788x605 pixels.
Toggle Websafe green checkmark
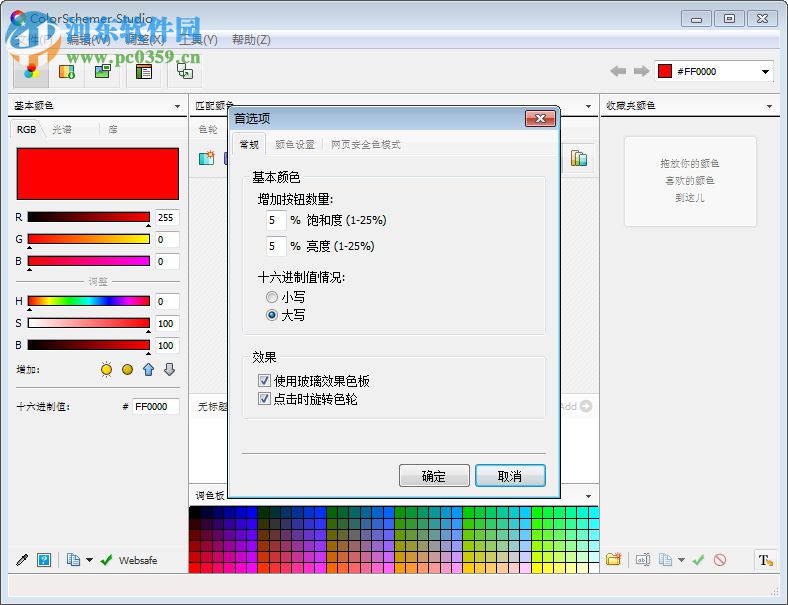(106, 560)
